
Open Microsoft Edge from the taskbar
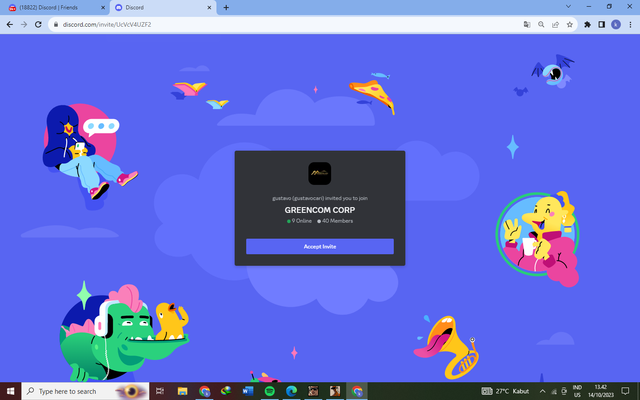(291, 391)
